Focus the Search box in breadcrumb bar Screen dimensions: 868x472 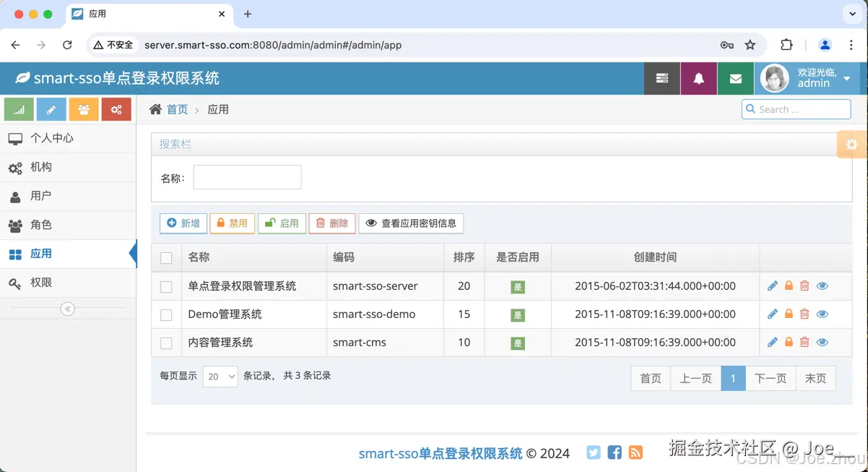click(796, 109)
